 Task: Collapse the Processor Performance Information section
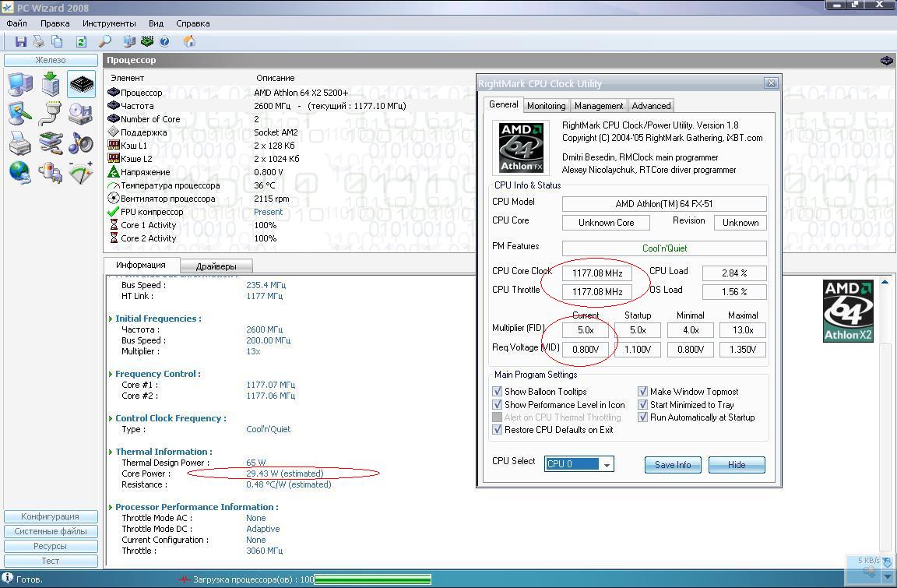[111, 507]
